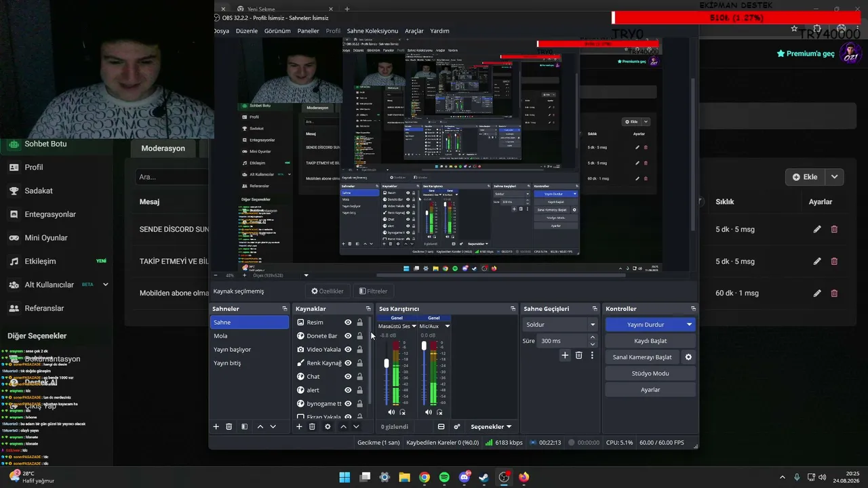Toggle lock on Chat source
This screenshot has height=488, width=868.
(359, 377)
